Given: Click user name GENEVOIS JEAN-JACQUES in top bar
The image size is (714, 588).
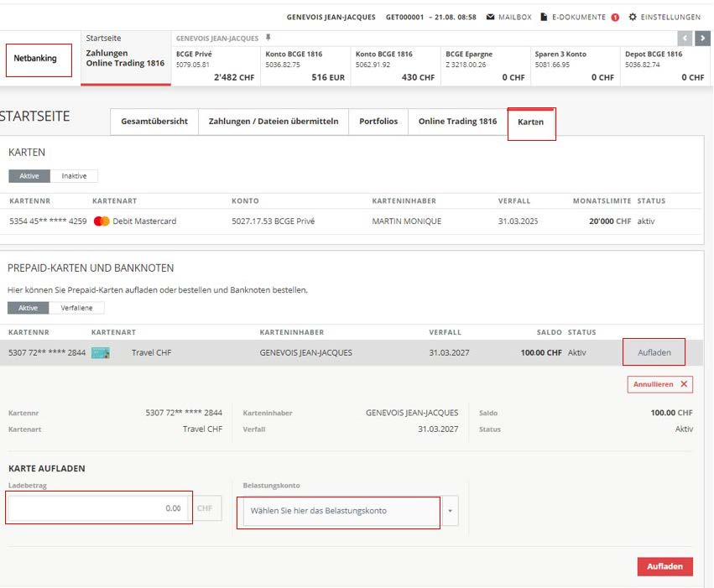Looking at the screenshot, I should tap(331, 18).
